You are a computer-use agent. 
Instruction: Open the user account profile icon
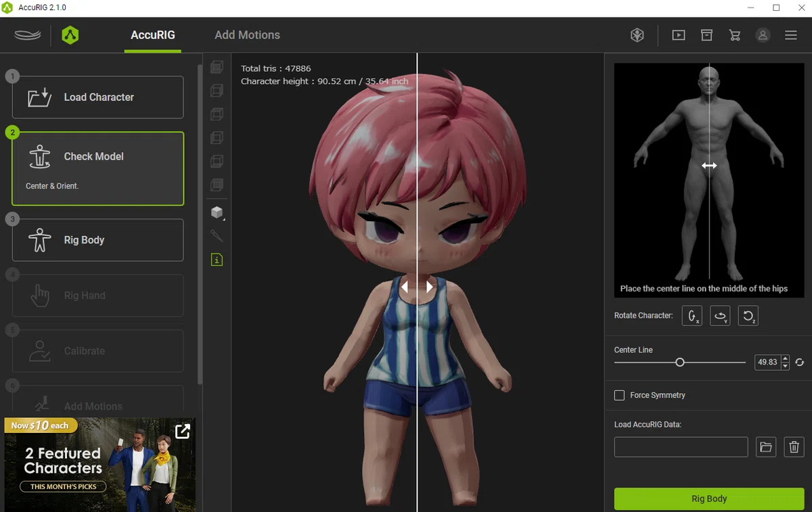pyautogui.click(x=763, y=35)
